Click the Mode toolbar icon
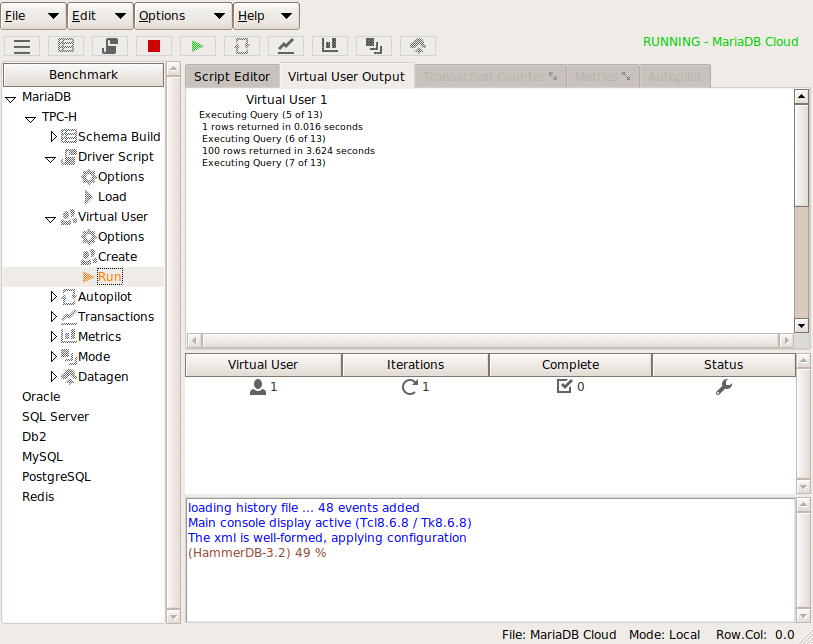The width and height of the screenshot is (813, 644). pos(374,46)
